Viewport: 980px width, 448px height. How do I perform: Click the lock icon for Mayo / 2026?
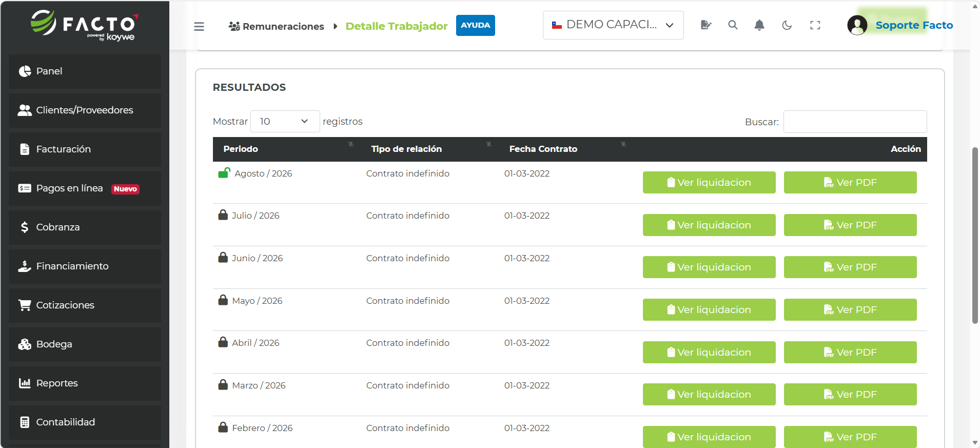tap(223, 300)
